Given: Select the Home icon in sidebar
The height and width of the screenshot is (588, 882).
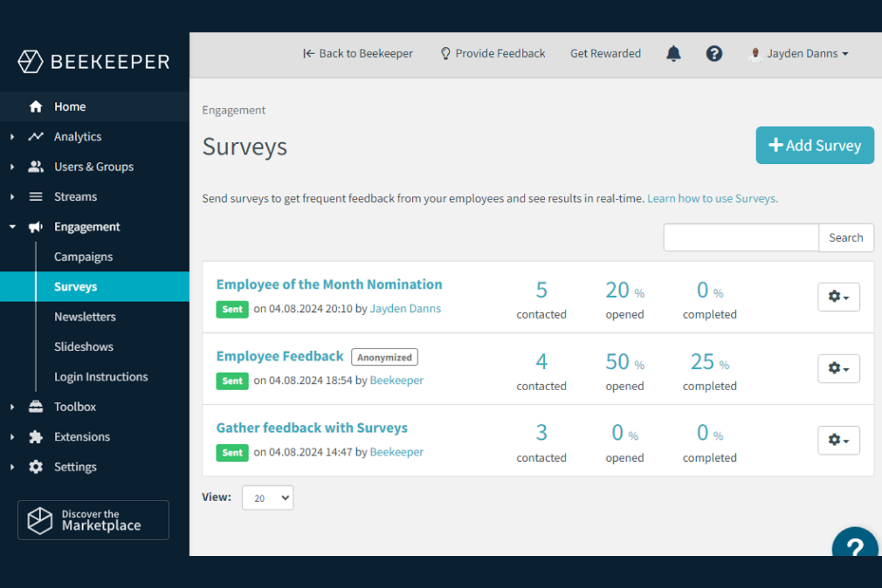Looking at the screenshot, I should [x=36, y=107].
